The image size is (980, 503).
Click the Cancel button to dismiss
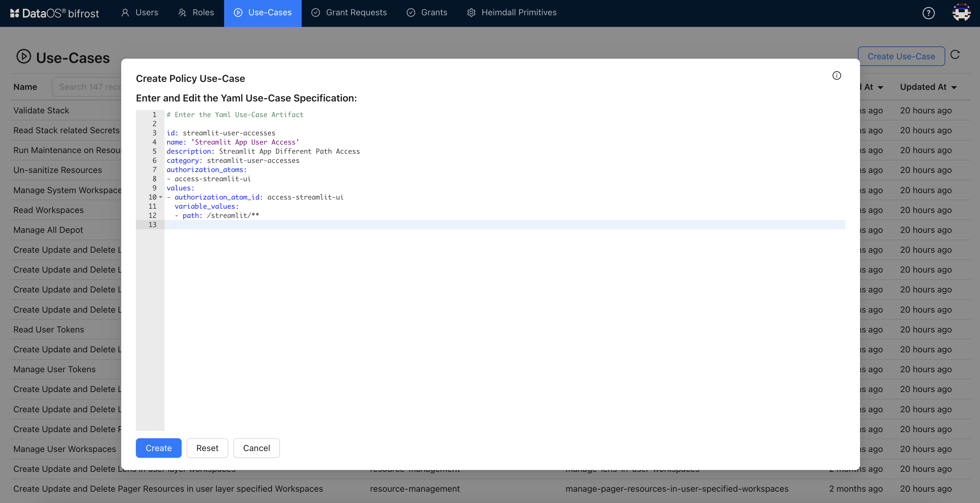click(256, 448)
